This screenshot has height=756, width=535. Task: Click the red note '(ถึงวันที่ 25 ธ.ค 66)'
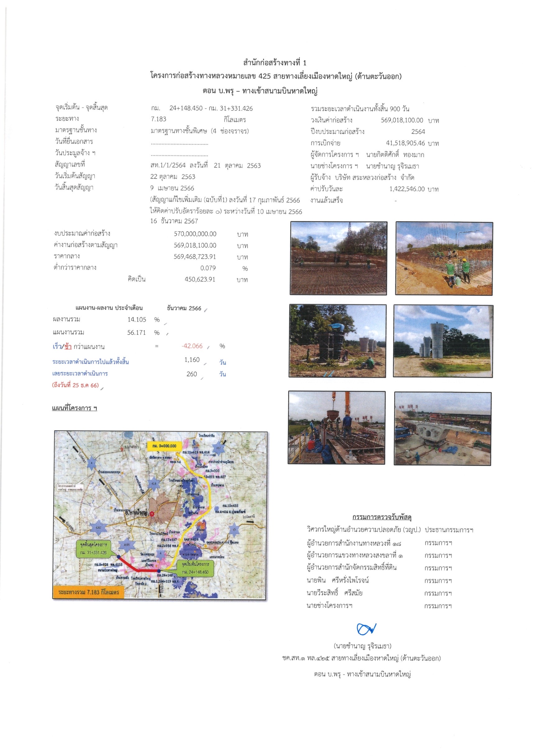tap(75, 385)
